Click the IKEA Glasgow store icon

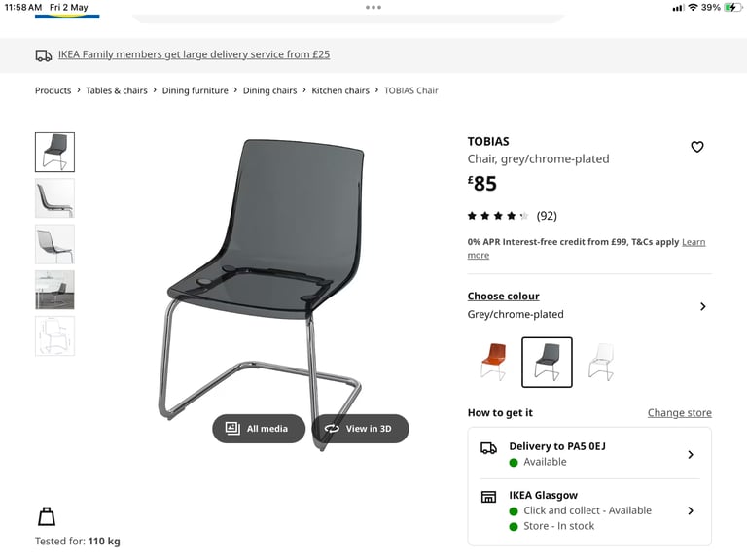coord(488,497)
